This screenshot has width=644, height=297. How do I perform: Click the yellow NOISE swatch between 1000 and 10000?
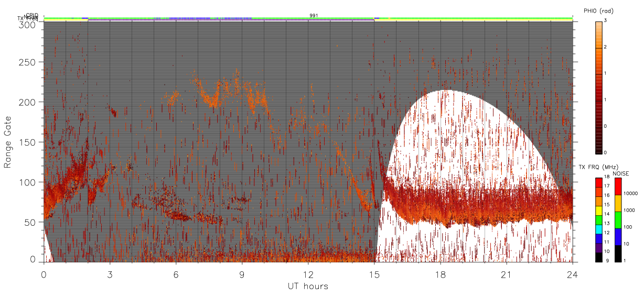coord(618,203)
